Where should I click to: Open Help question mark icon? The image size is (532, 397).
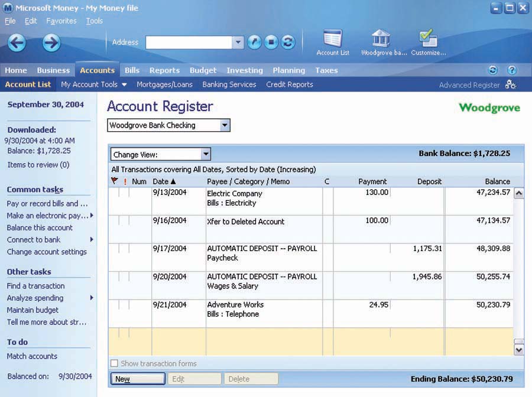(x=512, y=70)
